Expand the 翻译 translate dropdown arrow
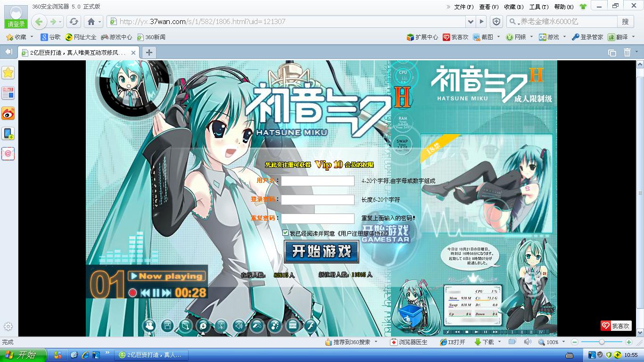This screenshot has height=362, width=644. [x=633, y=37]
